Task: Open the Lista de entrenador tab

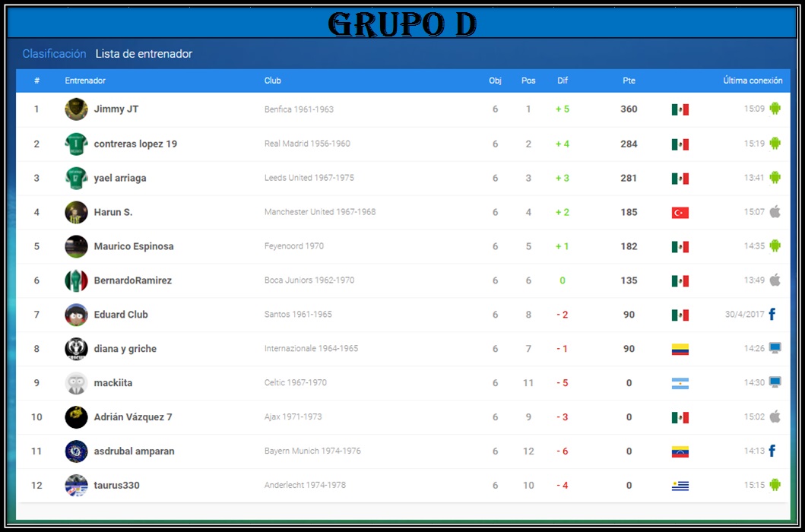Action: [x=144, y=53]
